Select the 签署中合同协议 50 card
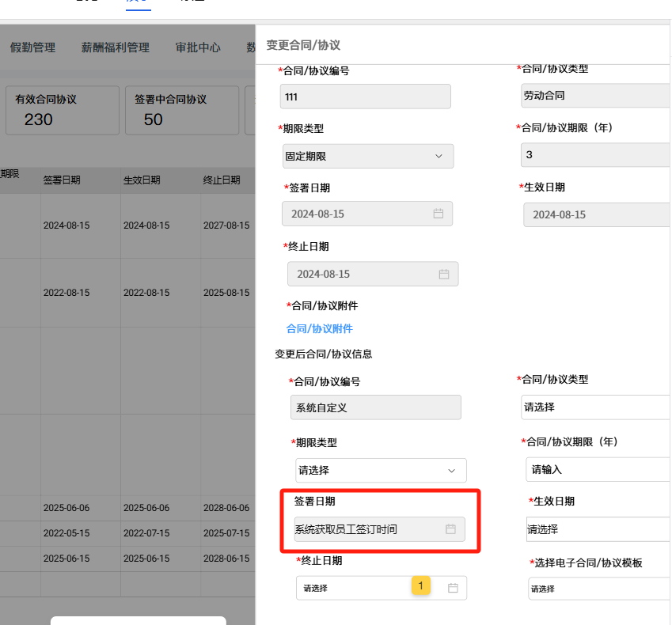 tap(181, 110)
